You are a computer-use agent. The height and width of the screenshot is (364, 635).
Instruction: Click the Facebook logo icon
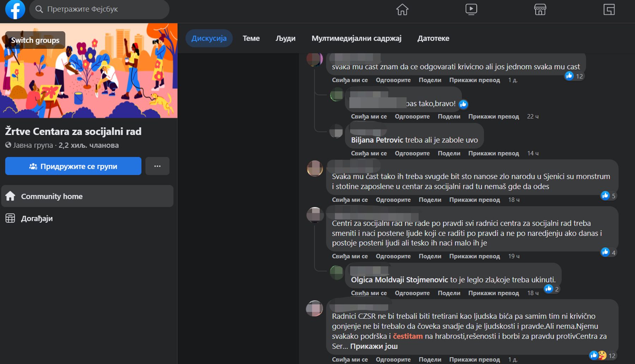point(15,10)
